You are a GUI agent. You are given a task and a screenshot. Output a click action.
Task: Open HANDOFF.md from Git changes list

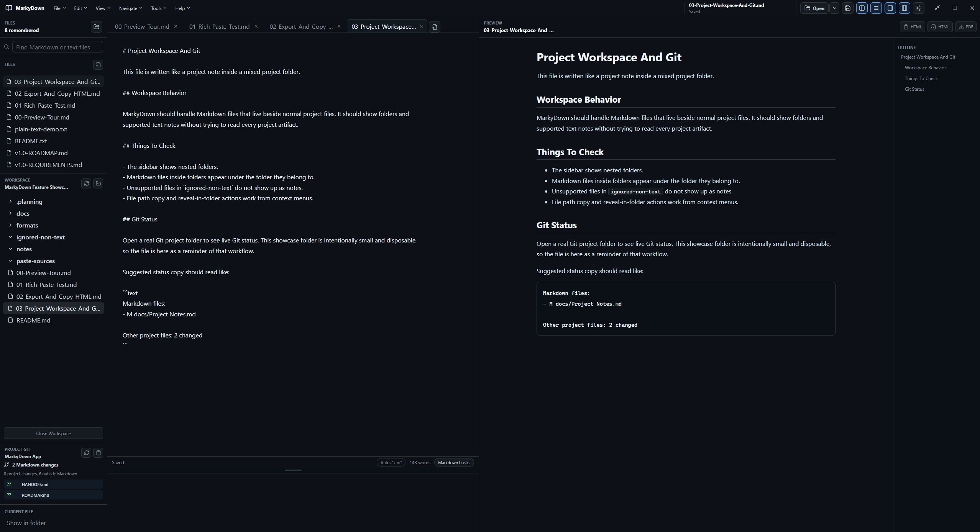[53, 485]
